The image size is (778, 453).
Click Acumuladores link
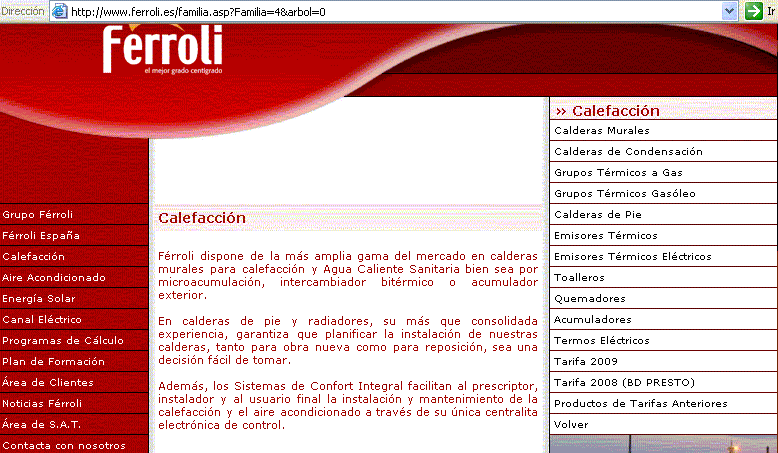592,320
